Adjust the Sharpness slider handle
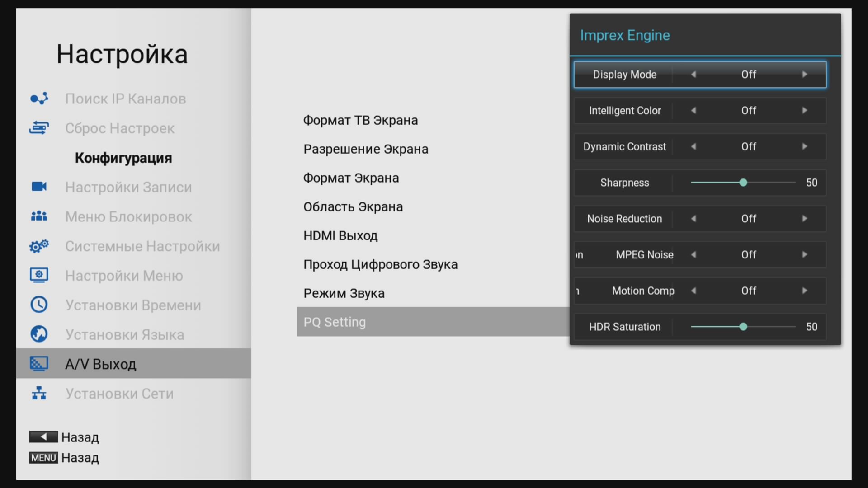 [743, 183]
